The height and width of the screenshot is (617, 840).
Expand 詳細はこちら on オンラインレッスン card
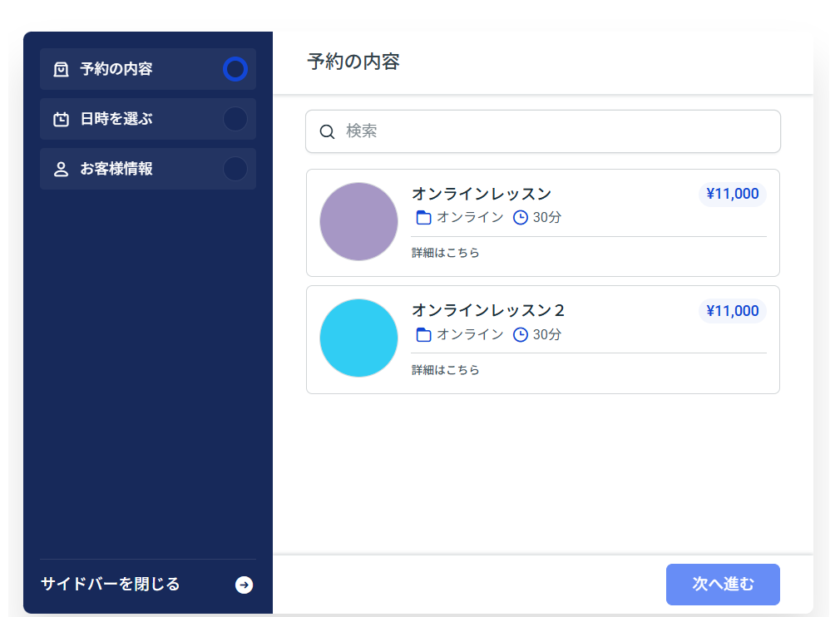(x=446, y=253)
